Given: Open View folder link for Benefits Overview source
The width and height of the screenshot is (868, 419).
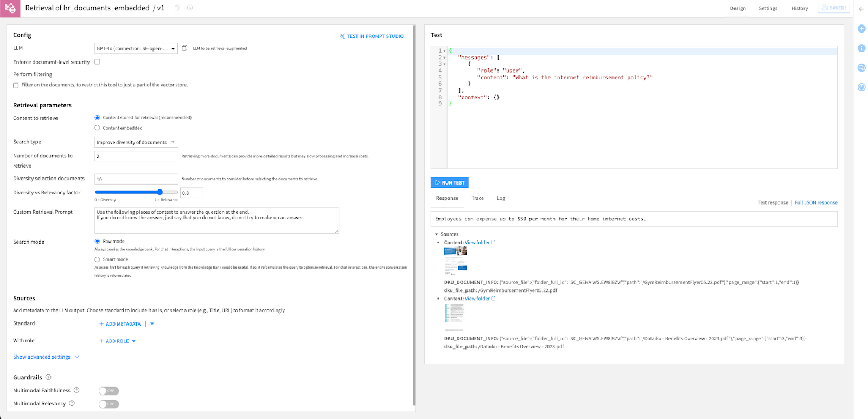Looking at the screenshot, I should pyautogui.click(x=477, y=299).
